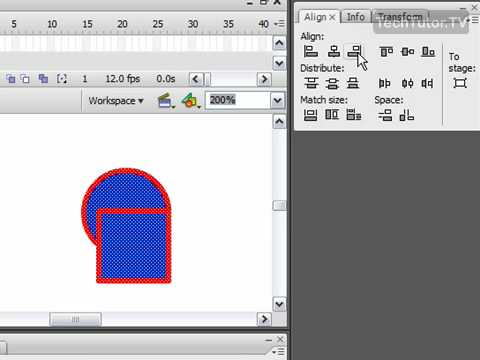
Task: Open Modify Onion Markers menu
Action: [x=62, y=79]
